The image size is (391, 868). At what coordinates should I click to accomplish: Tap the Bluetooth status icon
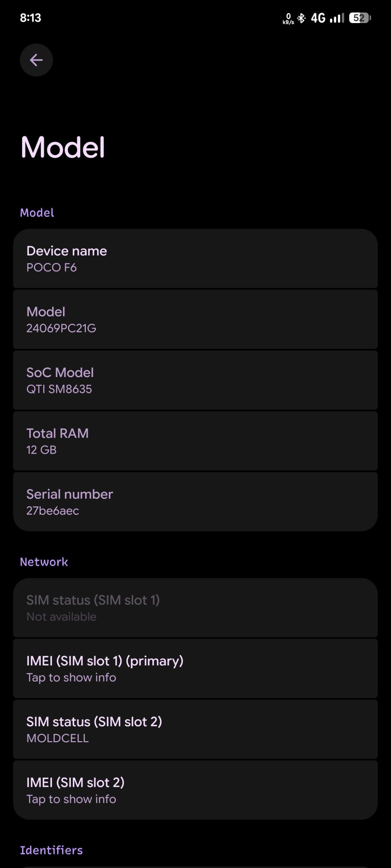pyautogui.click(x=301, y=18)
